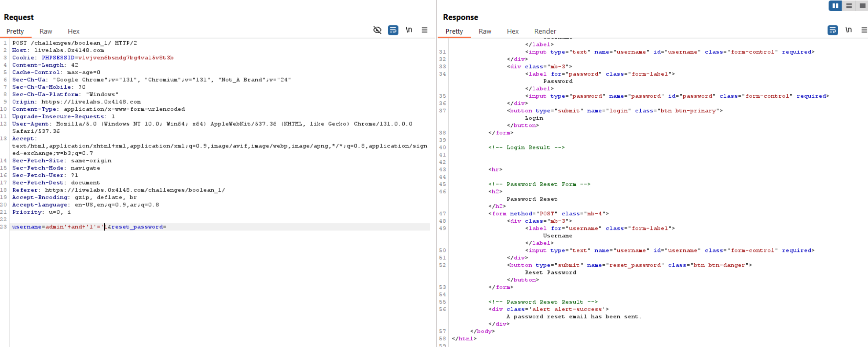Click the Cache-Control: max-age=0 header

[x=56, y=72]
